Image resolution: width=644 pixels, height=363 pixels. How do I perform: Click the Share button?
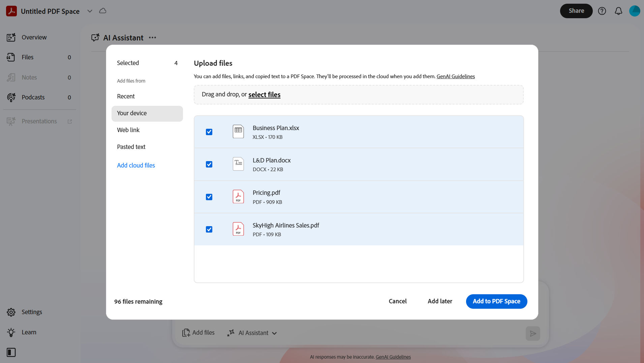point(576,11)
